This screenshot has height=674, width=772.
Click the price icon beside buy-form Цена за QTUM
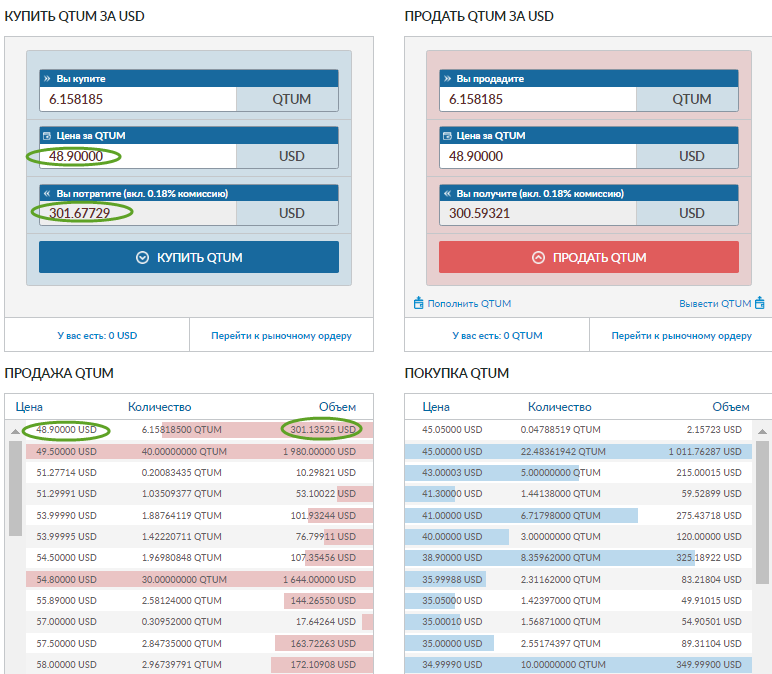coord(47,136)
